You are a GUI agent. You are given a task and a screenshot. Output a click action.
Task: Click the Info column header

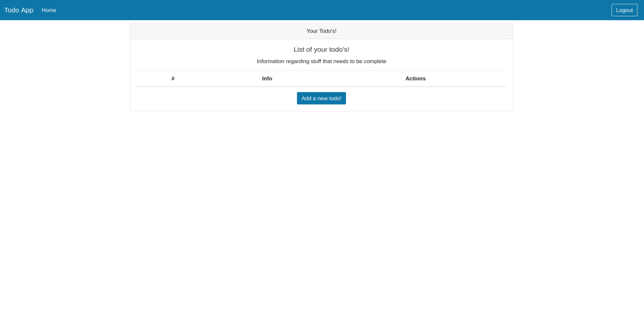pos(267,79)
